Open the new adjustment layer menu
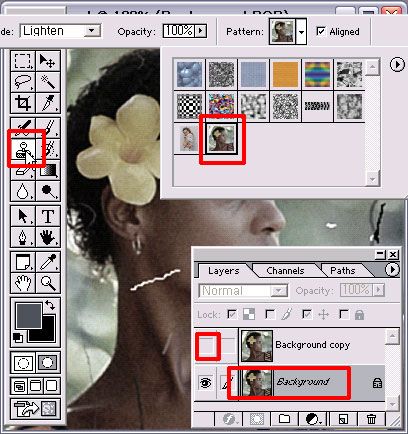 click(x=313, y=419)
